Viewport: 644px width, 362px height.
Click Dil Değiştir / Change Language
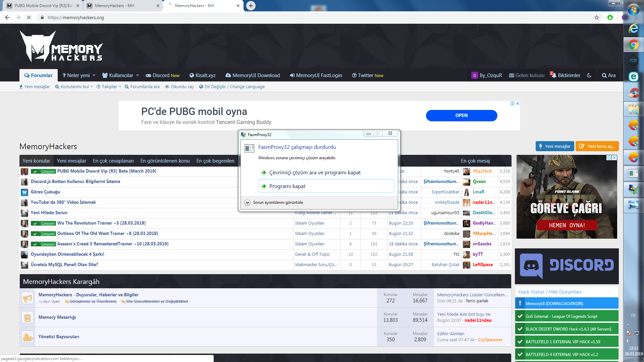[x=232, y=87]
